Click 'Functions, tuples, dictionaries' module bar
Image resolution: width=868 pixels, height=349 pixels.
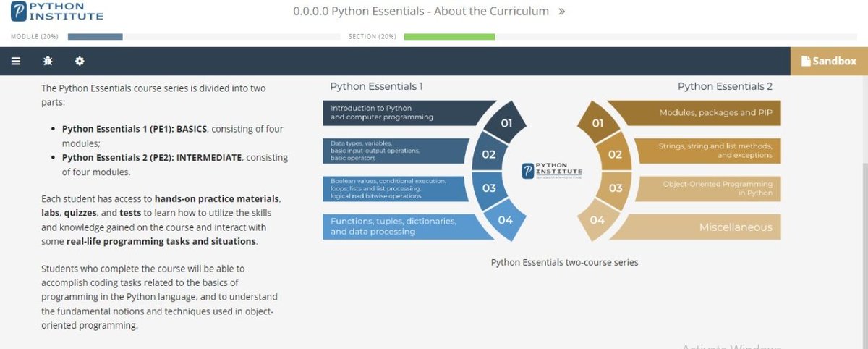click(x=409, y=226)
